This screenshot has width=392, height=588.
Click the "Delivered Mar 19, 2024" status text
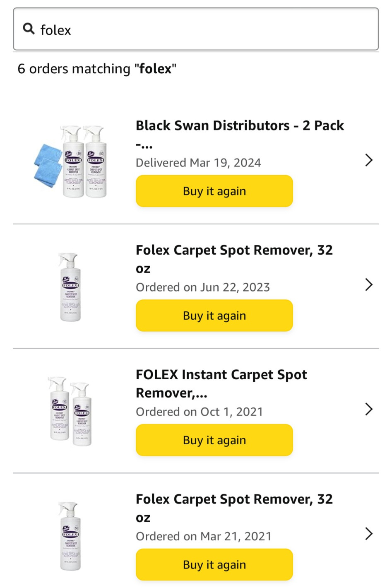point(198,163)
